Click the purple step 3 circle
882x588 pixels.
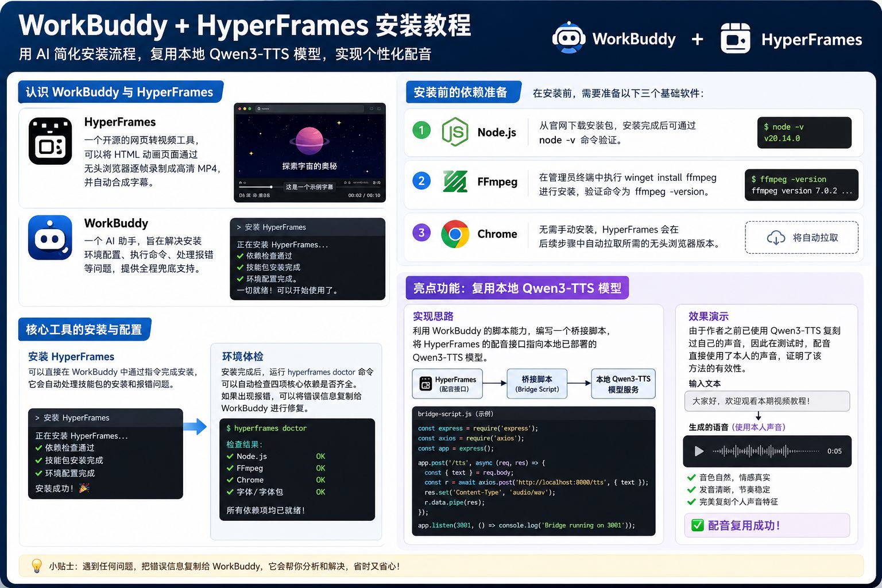tap(421, 233)
